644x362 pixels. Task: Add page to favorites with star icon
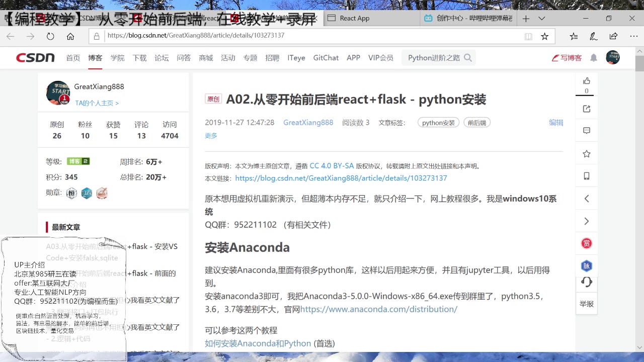pyautogui.click(x=544, y=36)
